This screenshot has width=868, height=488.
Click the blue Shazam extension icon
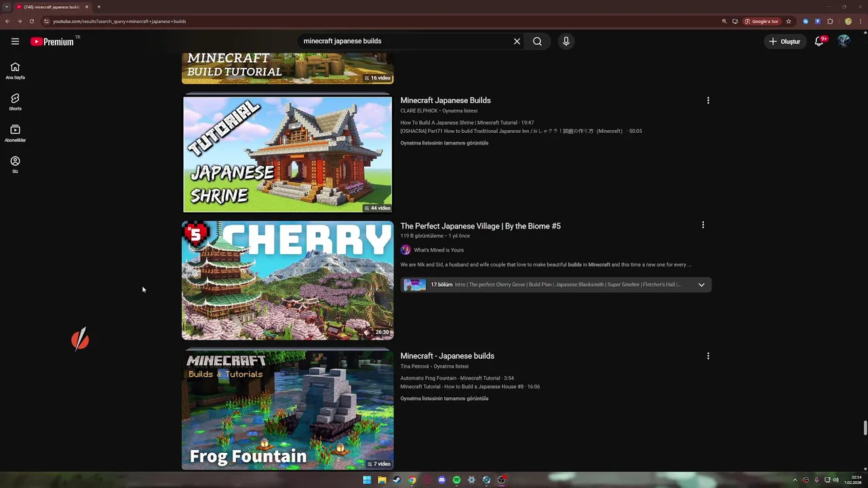tap(806, 21)
